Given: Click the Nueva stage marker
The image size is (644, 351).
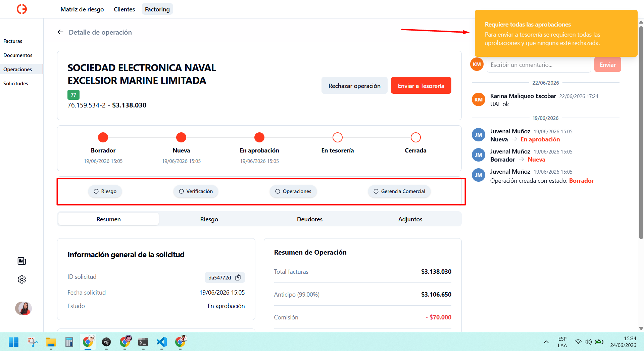Looking at the screenshot, I should (x=181, y=137).
